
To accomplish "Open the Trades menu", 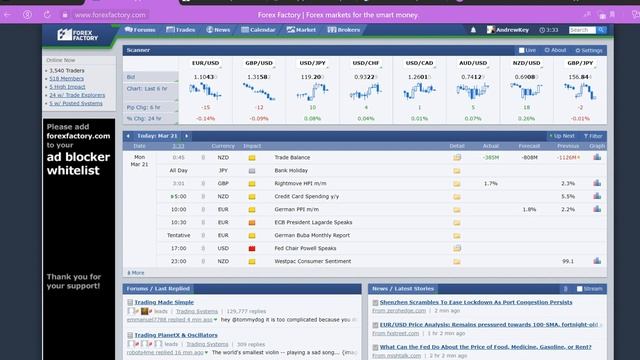I will 180,30.
